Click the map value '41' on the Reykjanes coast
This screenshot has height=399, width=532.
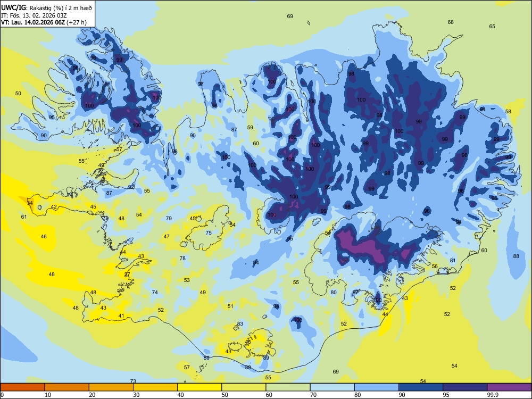121,316
